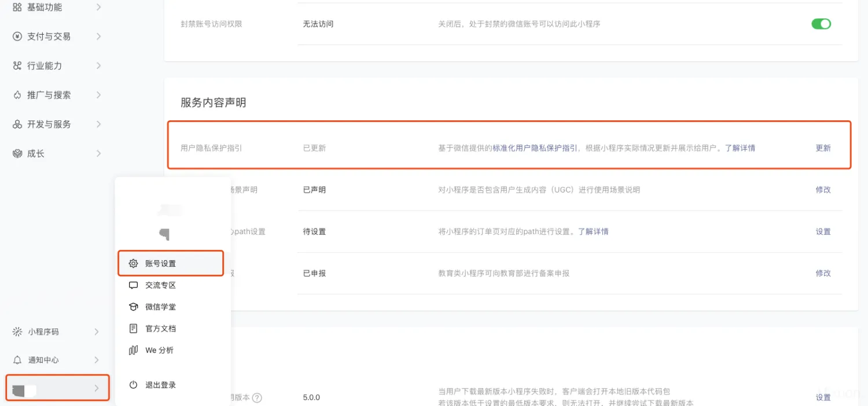Open the account profile menu chevron
This screenshot has width=868, height=406.
(97, 388)
